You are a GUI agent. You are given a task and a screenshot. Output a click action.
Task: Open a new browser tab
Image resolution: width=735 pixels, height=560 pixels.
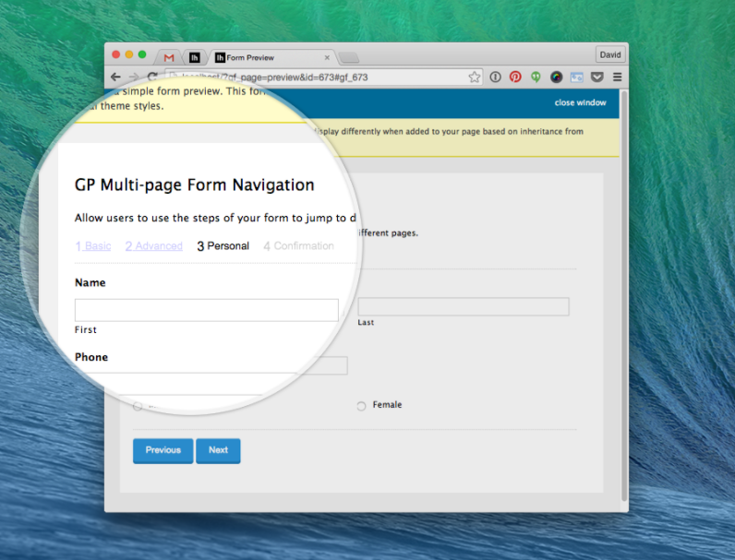(349, 57)
